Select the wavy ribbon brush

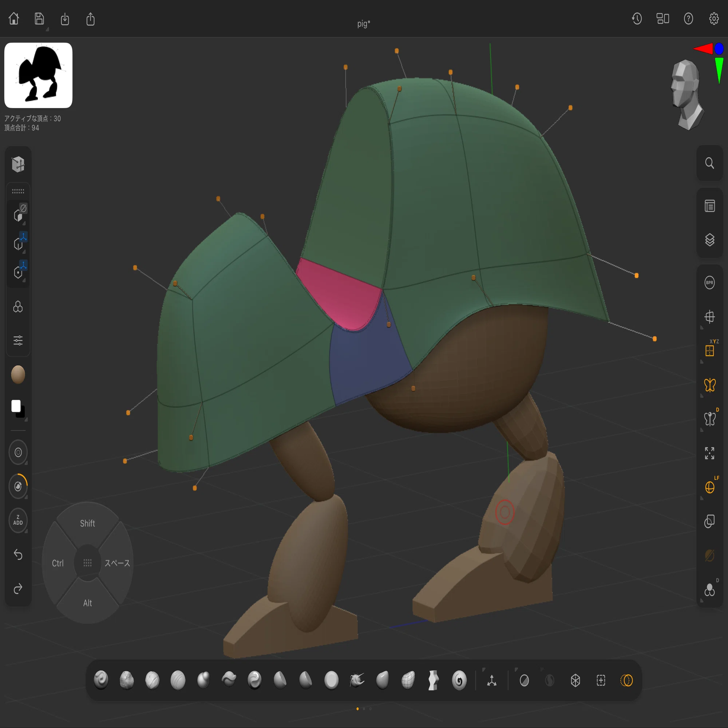434,680
